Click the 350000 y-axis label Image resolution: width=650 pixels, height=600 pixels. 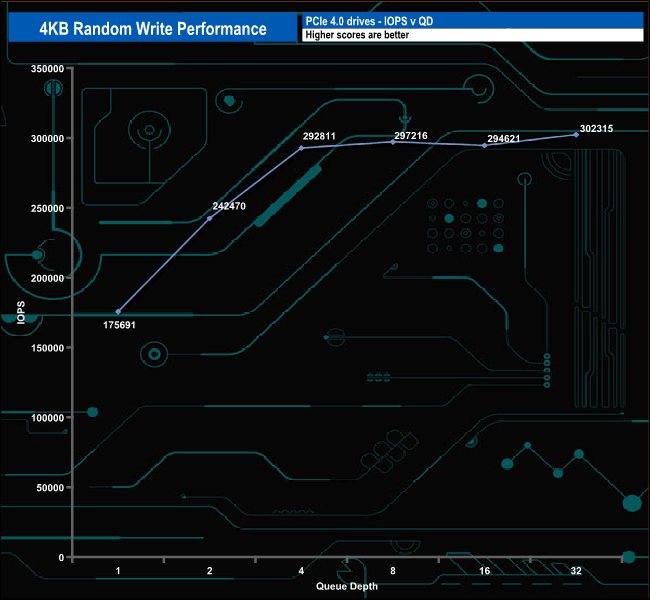[47, 69]
